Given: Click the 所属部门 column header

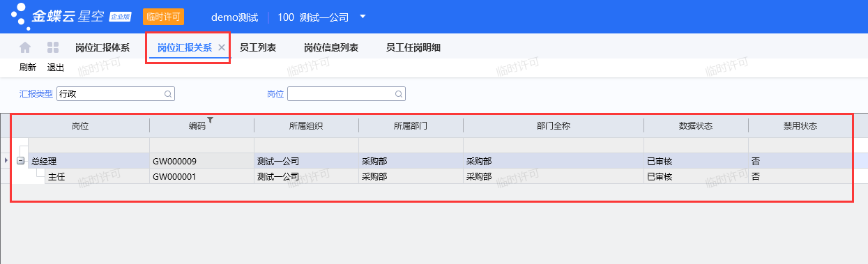Looking at the screenshot, I should pos(411,126).
